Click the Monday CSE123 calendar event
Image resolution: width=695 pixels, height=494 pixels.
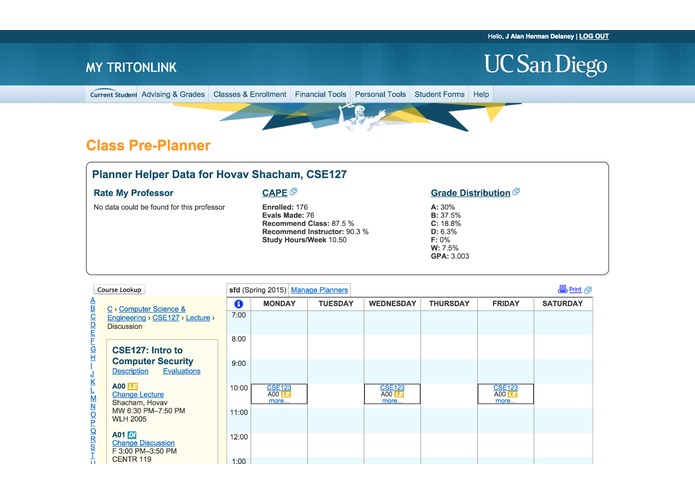tap(279, 394)
